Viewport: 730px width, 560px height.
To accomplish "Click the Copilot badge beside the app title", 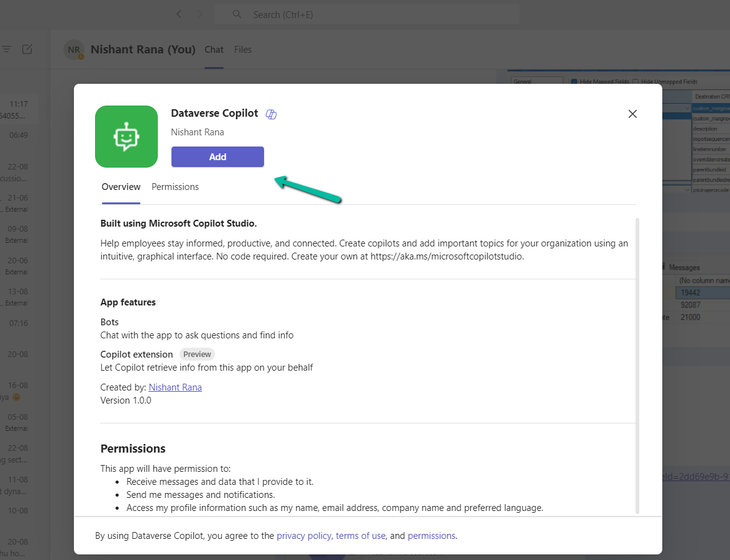I will pyautogui.click(x=270, y=114).
